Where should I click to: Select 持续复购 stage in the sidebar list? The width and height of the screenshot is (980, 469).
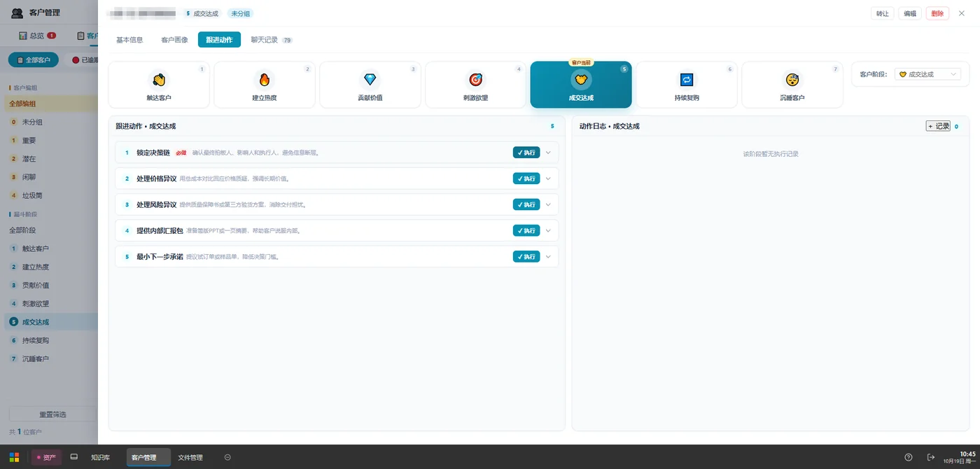(x=36, y=340)
